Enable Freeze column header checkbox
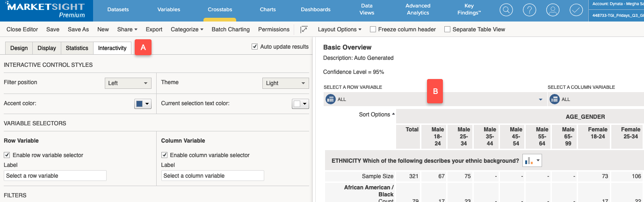Screen dimensions: 644x202 [x=373, y=29]
